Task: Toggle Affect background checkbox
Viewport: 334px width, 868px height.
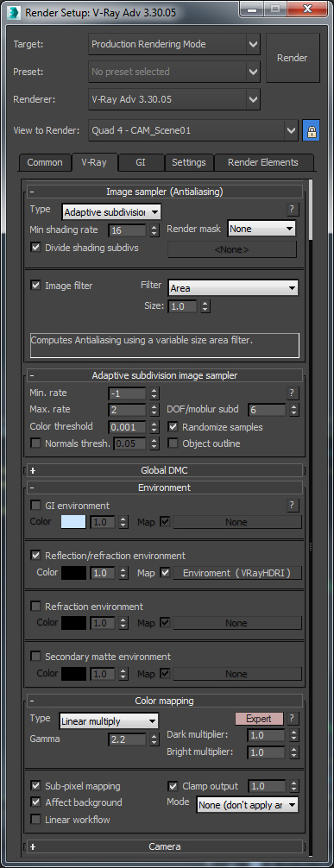Action: [36, 802]
